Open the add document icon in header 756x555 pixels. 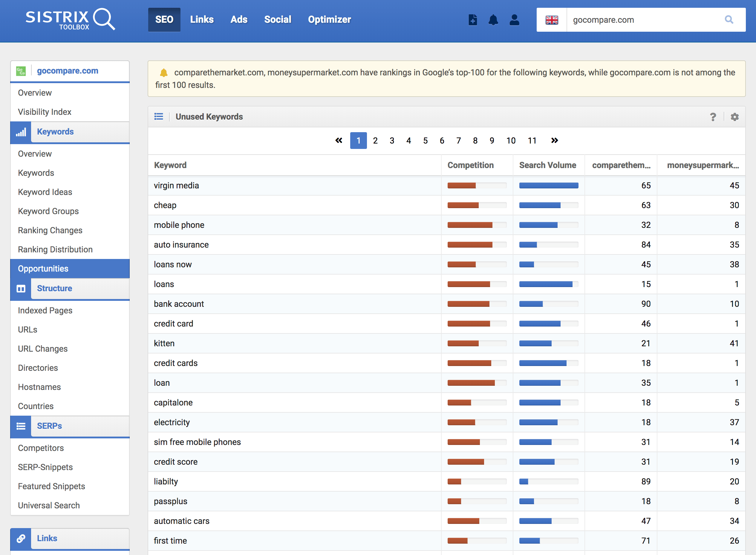[473, 19]
